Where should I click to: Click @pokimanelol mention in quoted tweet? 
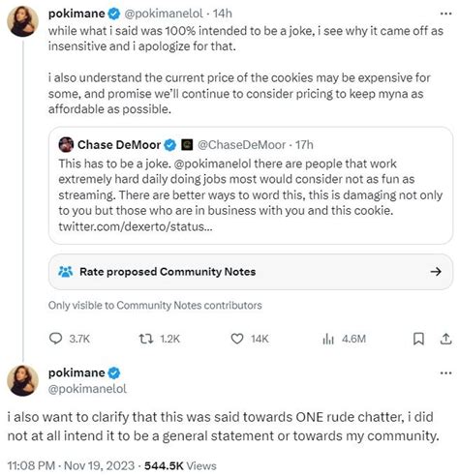click(x=212, y=164)
